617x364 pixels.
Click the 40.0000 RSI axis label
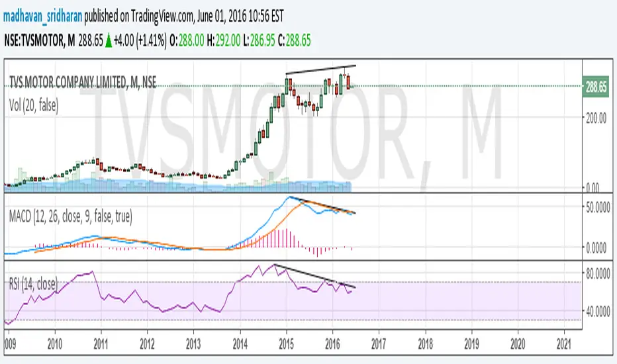click(x=598, y=312)
